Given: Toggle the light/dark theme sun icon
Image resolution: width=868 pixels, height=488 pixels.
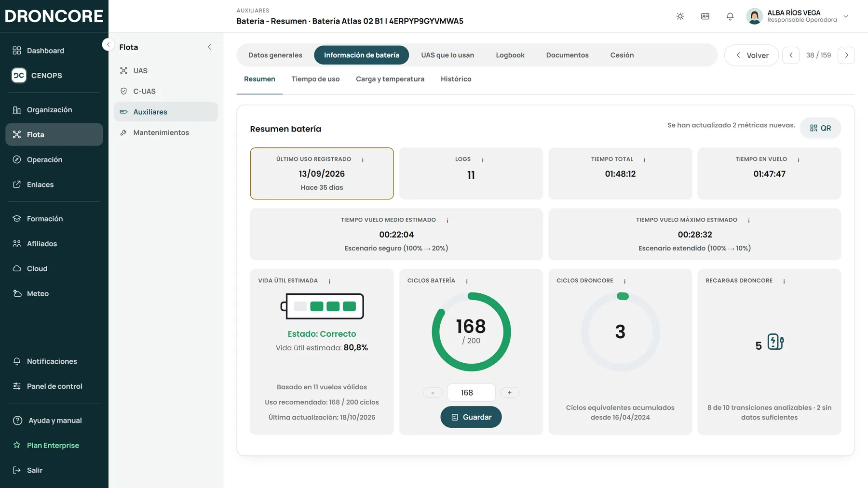Looking at the screenshot, I should tap(680, 16).
